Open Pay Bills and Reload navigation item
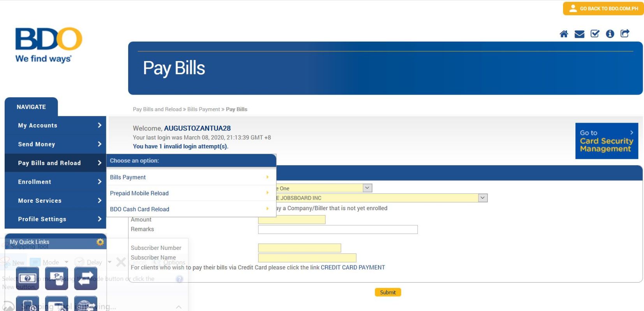Viewport: 644px width, 311px height. tap(55, 163)
